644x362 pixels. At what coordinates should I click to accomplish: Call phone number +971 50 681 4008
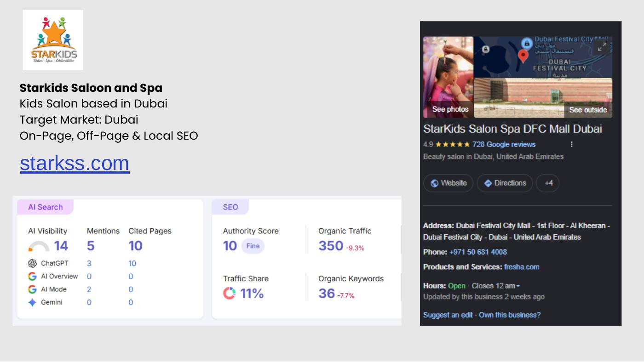478,252
